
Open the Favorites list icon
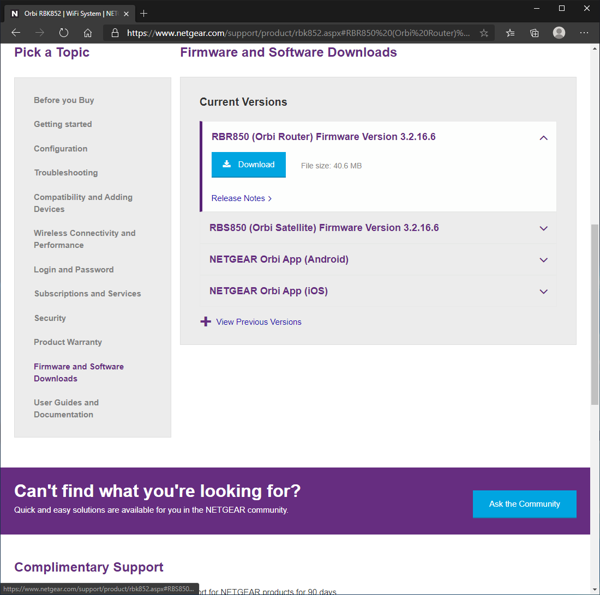[x=510, y=33]
